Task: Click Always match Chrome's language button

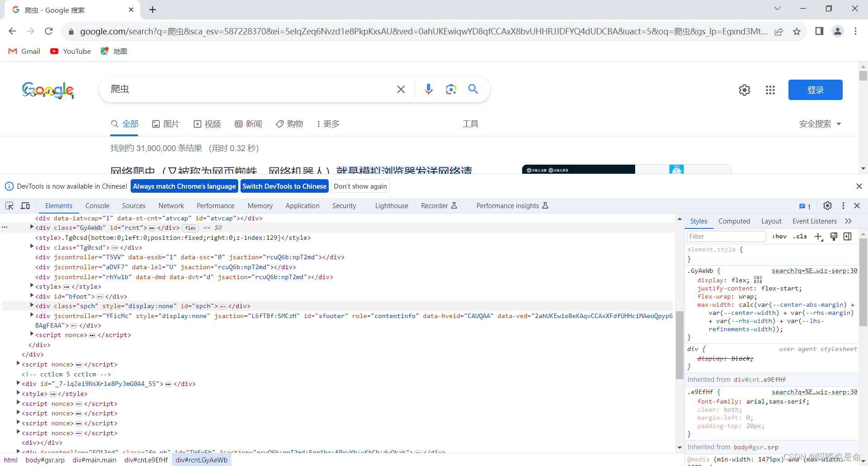Action: 184,186
